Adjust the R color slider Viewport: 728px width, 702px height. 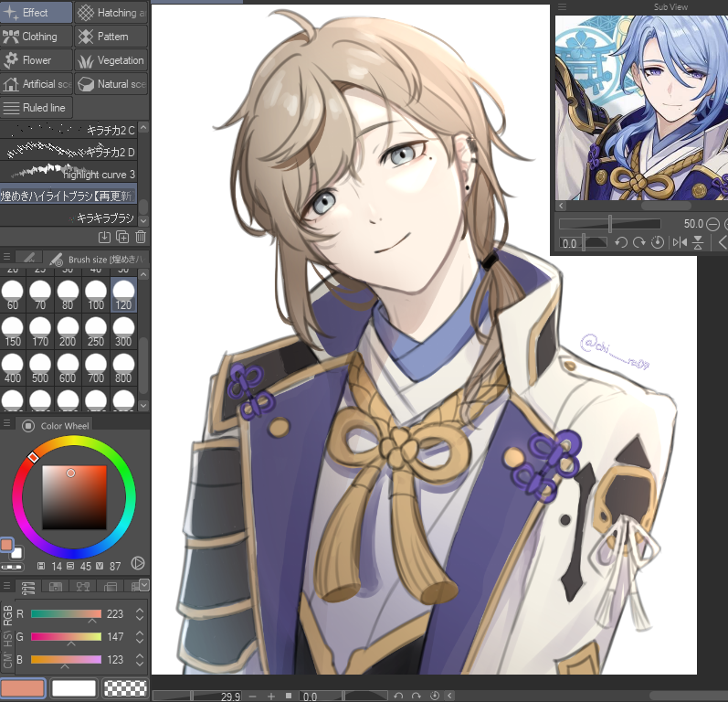tap(66, 613)
